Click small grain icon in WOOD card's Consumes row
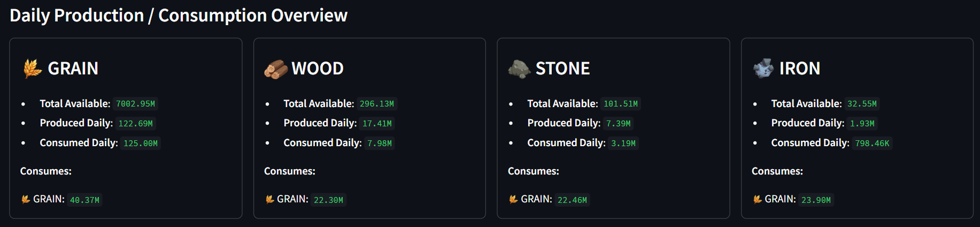The width and height of the screenshot is (980, 227). [x=269, y=199]
